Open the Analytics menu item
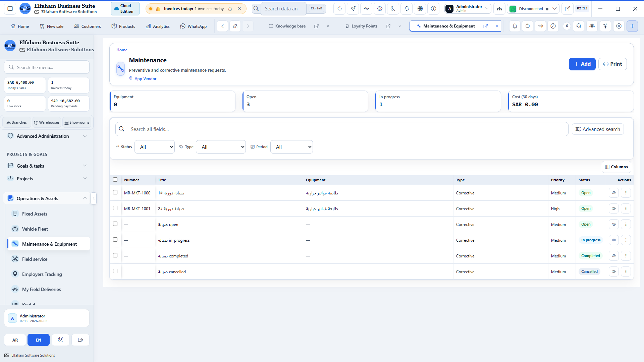 click(x=158, y=26)
